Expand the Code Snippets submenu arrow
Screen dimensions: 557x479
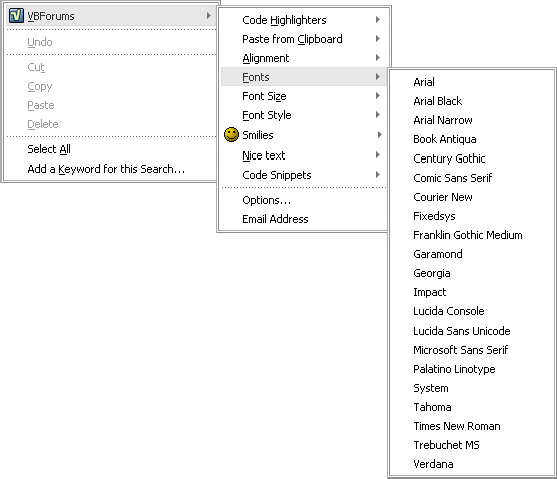378,174
